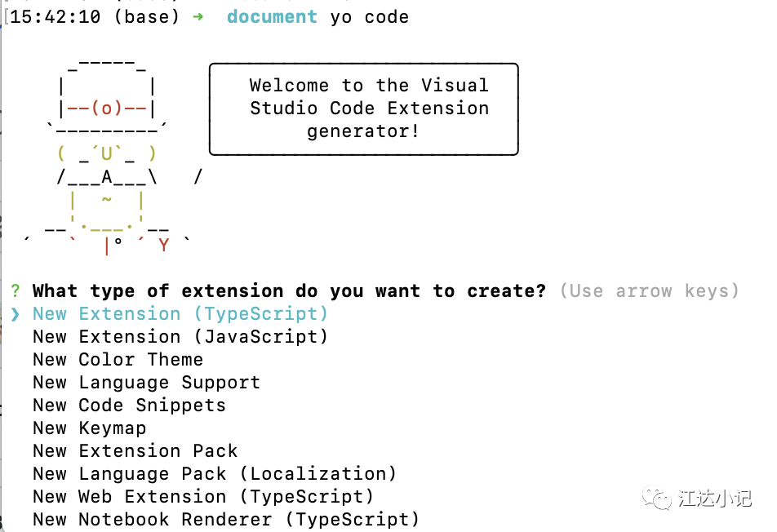Click the green arrow in shell prompt

[198, 17]
